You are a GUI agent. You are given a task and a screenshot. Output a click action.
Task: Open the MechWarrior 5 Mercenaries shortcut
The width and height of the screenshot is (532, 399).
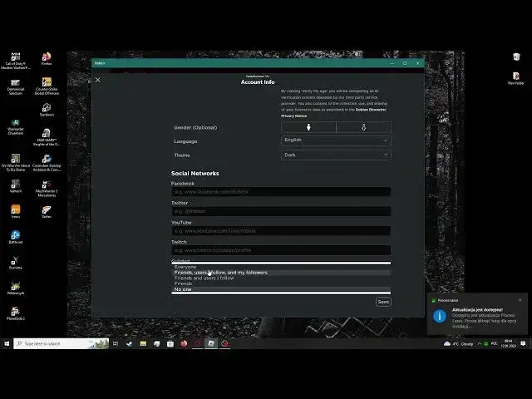pos(47,189)
